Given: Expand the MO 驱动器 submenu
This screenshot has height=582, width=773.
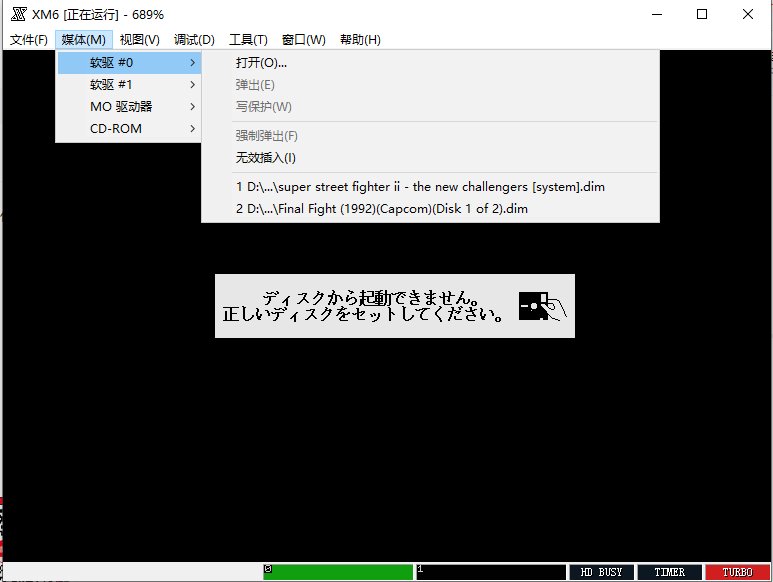Looking at the screenshot, I should point(128,107).
